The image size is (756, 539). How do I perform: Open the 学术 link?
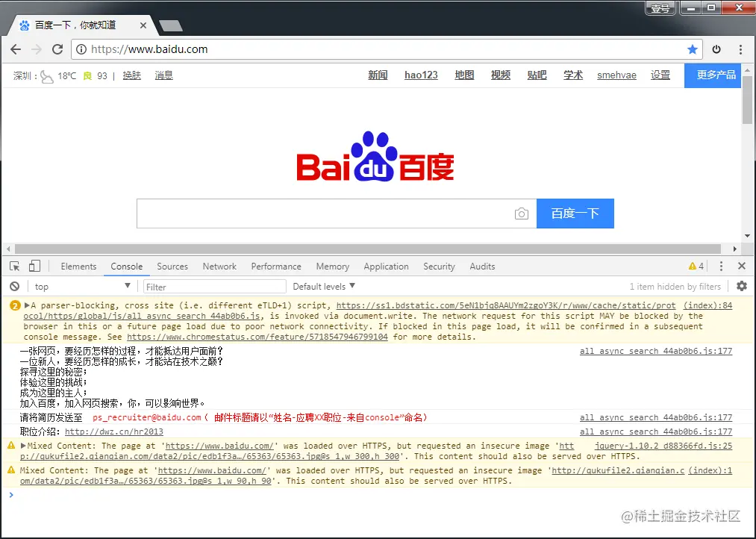click(x=573, y=75)
